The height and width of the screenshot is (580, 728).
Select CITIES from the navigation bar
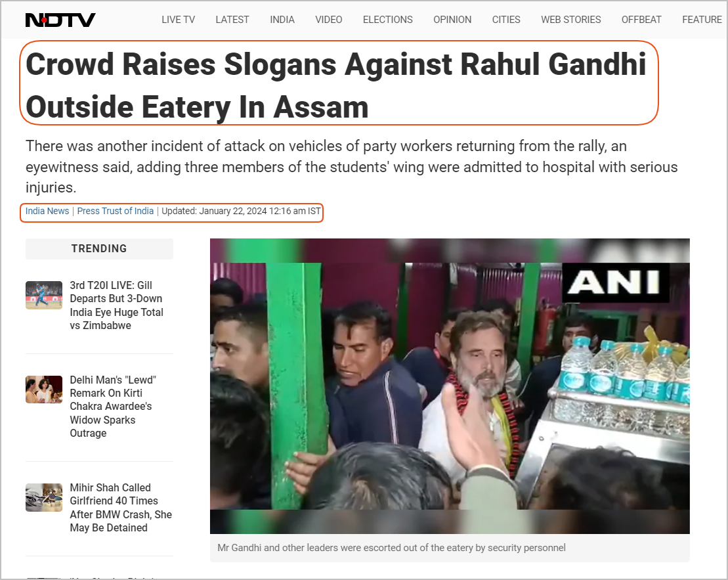pos(506,20)
